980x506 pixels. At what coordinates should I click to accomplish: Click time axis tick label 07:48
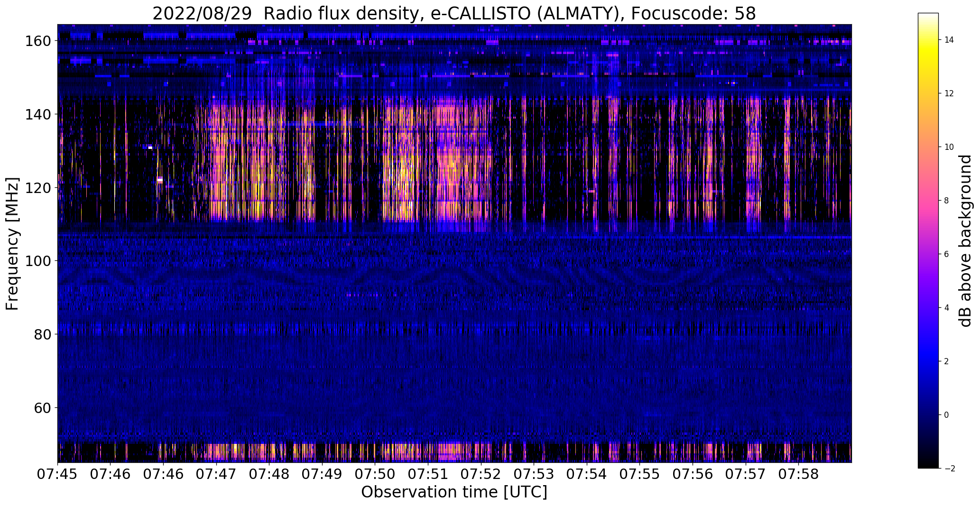(269, 474)
